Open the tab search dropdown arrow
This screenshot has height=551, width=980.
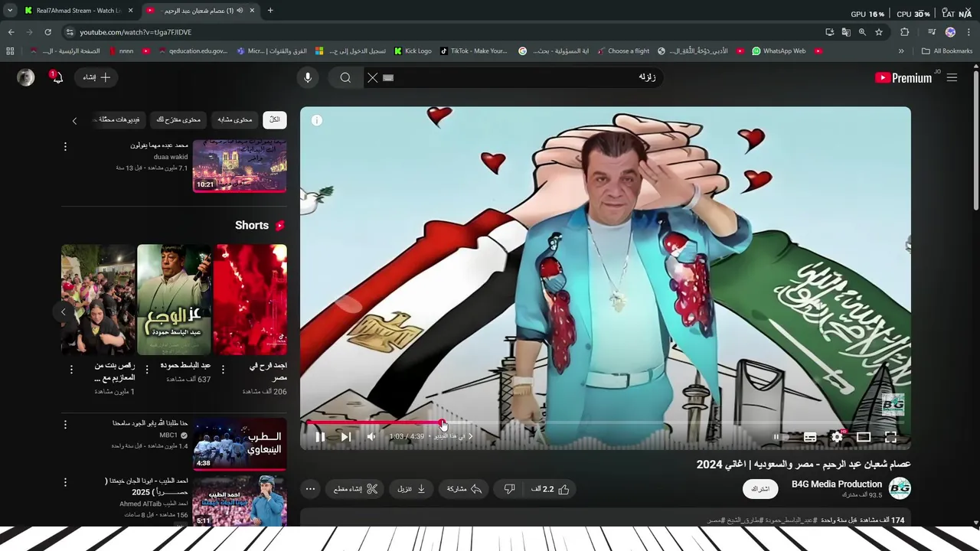coord(9,11)
